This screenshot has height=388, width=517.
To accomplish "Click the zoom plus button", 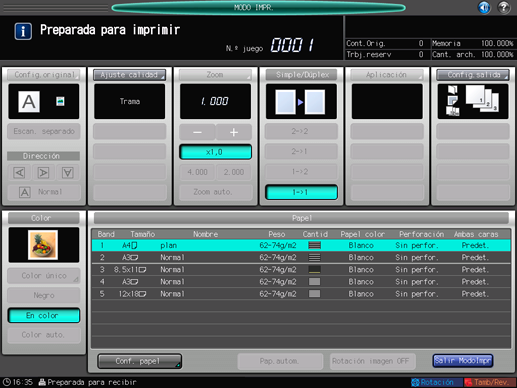I will (x=234, y=132).
